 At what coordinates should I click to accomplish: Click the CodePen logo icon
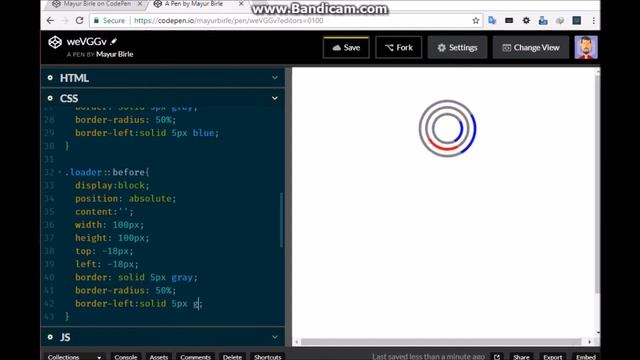coord(55,42)
